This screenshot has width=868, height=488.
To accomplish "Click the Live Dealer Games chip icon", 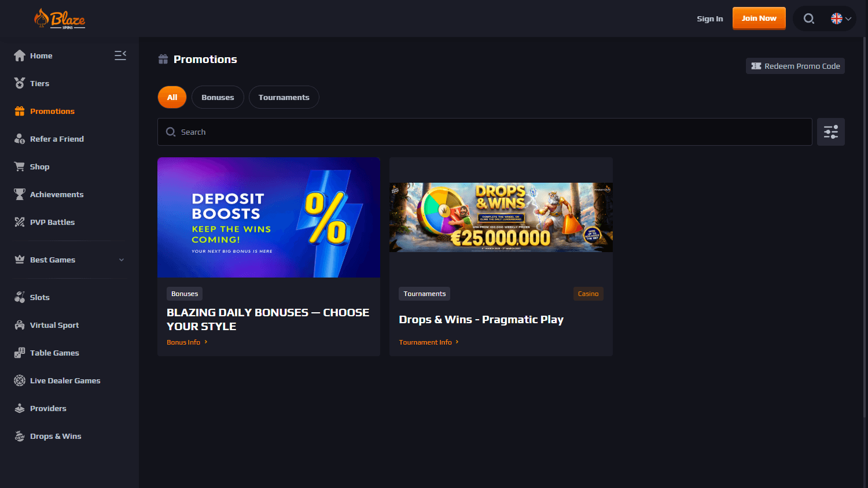I will (x=20, y=380).
